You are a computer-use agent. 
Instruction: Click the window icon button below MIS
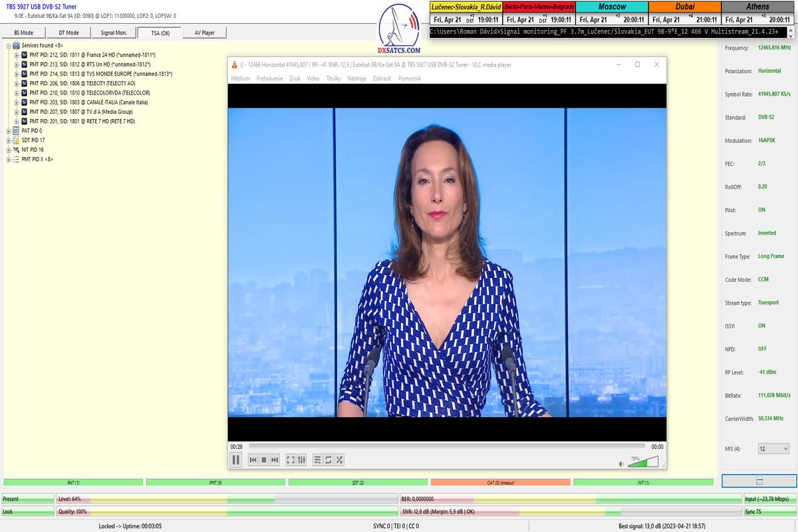pos(759,481)
